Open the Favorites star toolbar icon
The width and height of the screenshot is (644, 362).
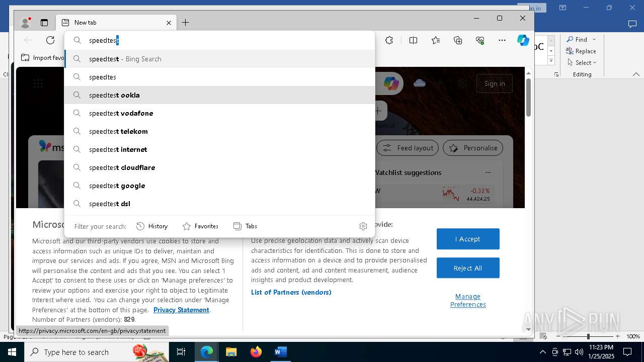(436, 40)
